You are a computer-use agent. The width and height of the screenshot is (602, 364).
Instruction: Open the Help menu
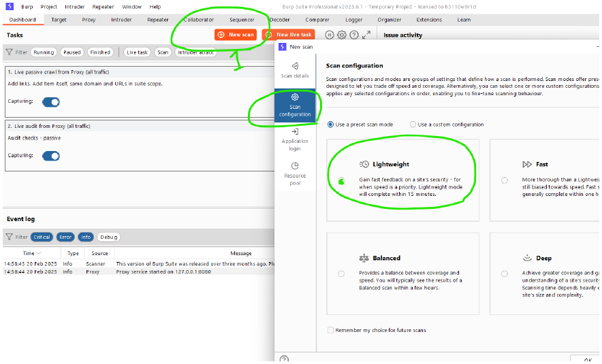155,7
